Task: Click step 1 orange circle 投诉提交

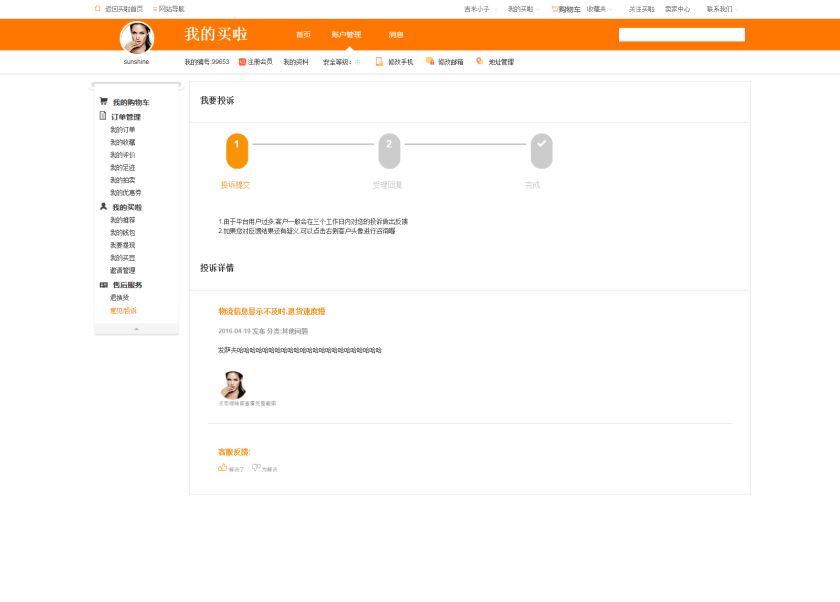Action: tap(237, 151)
